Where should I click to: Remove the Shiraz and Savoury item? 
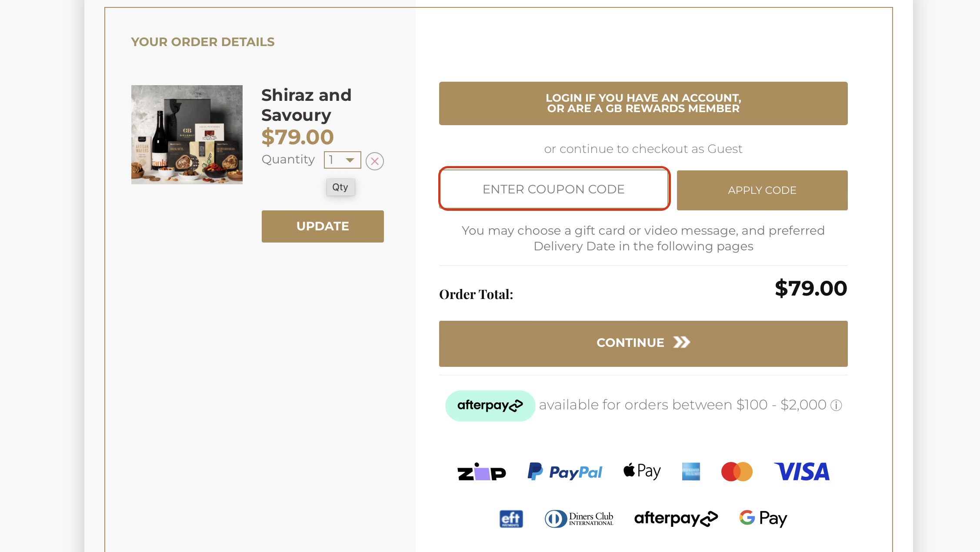(x=374, y=161)
